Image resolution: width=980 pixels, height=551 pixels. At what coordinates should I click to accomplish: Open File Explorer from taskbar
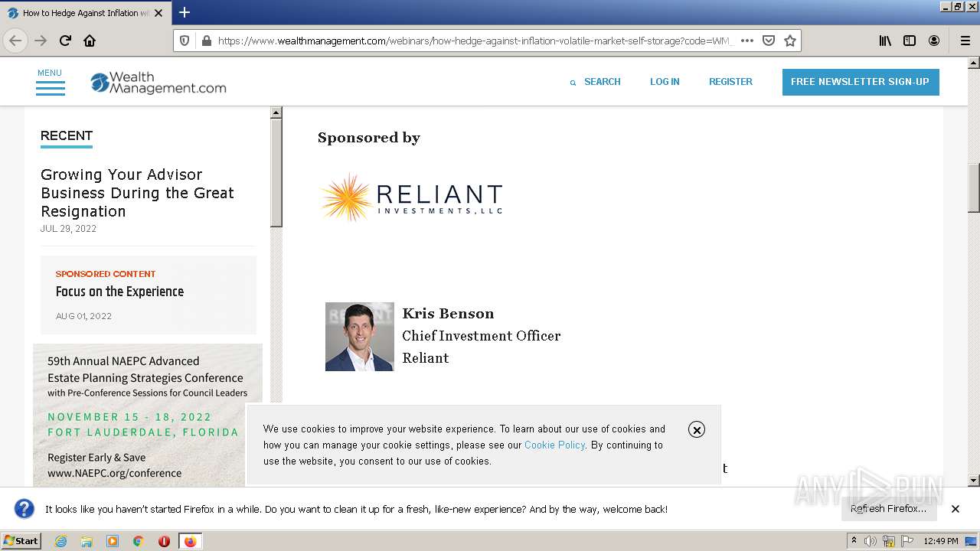click(87, 541)
